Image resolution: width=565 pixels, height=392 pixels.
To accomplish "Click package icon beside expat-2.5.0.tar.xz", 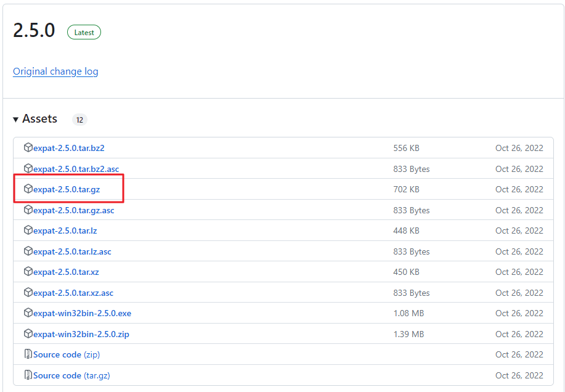I will 28,271.
